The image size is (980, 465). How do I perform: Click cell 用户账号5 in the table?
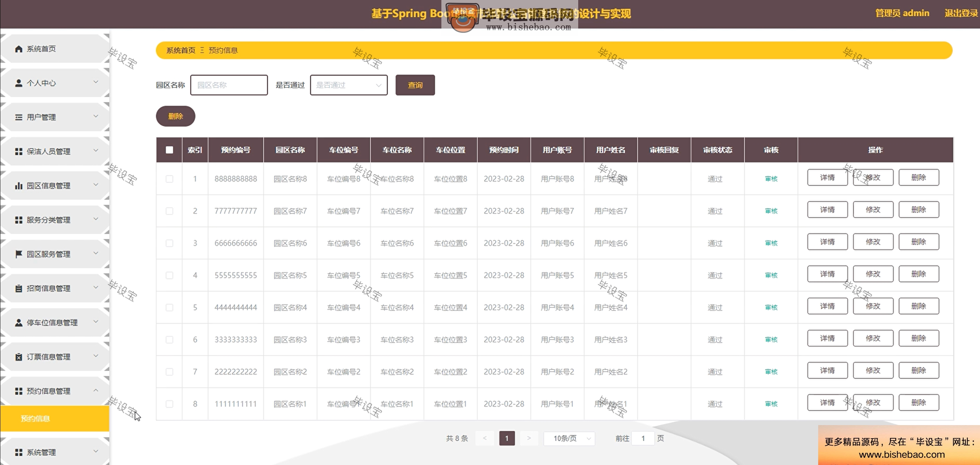tap(557, 275)
